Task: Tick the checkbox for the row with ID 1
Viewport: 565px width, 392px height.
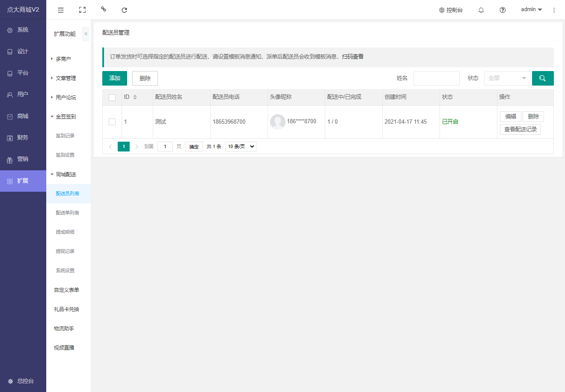Action: tap(112, 122)
